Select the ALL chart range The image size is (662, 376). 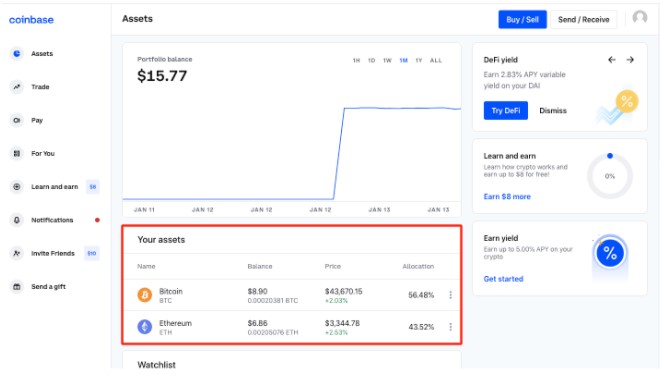coord(436,61)
